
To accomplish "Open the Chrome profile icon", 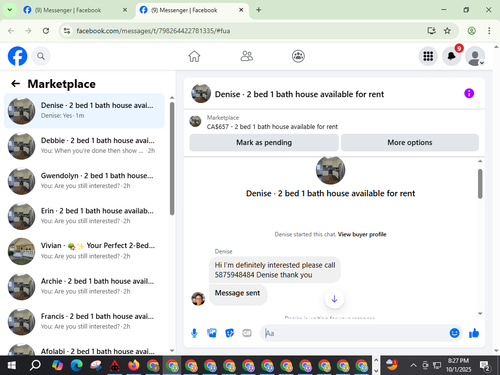I will tap(471, 31).
